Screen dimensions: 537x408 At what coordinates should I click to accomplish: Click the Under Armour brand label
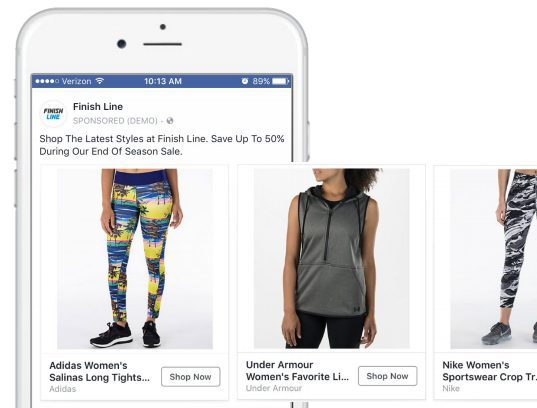[274, 388]
